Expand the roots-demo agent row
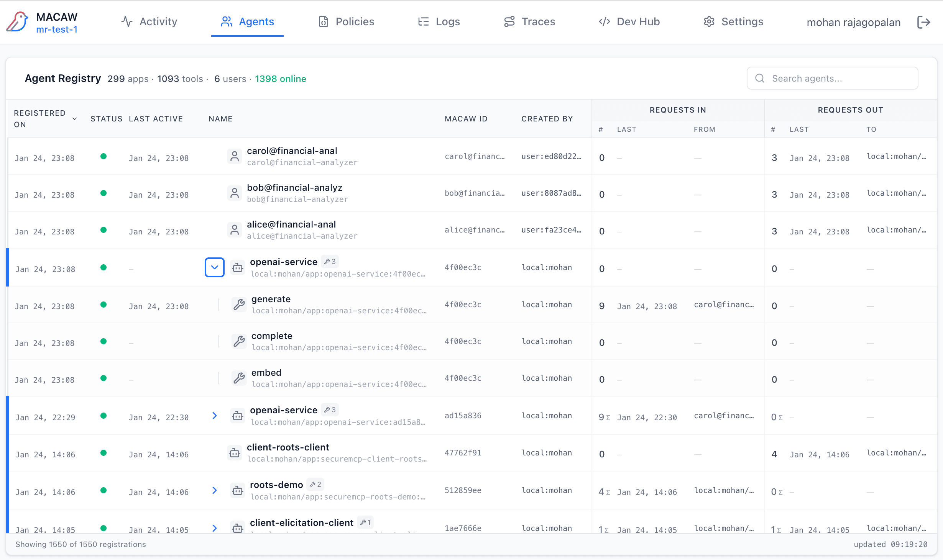The image size is (943, 560). pyautogui.click(x=215, y=490)
